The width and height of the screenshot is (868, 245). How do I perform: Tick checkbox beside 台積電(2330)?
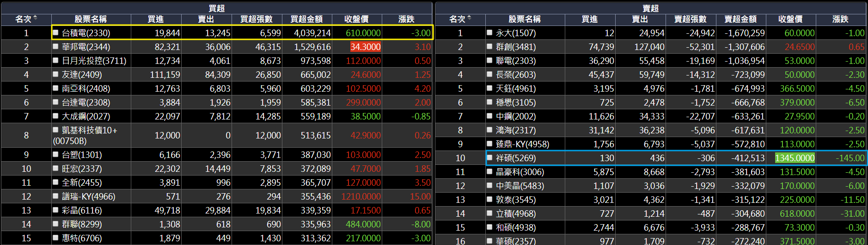pos(55,32)
